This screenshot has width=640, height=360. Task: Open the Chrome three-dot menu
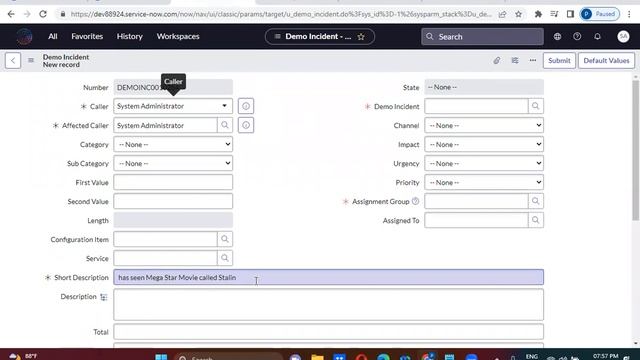[x=629, y=14]
